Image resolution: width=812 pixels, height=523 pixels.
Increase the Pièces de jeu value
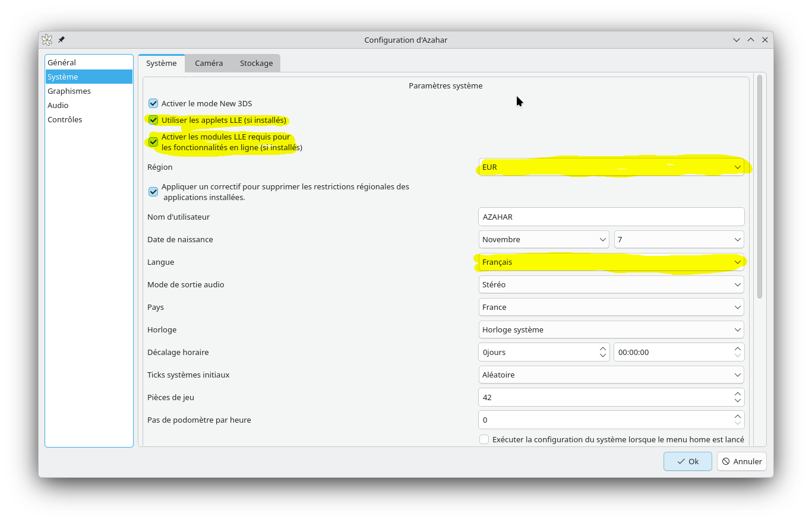pos(738,394)
